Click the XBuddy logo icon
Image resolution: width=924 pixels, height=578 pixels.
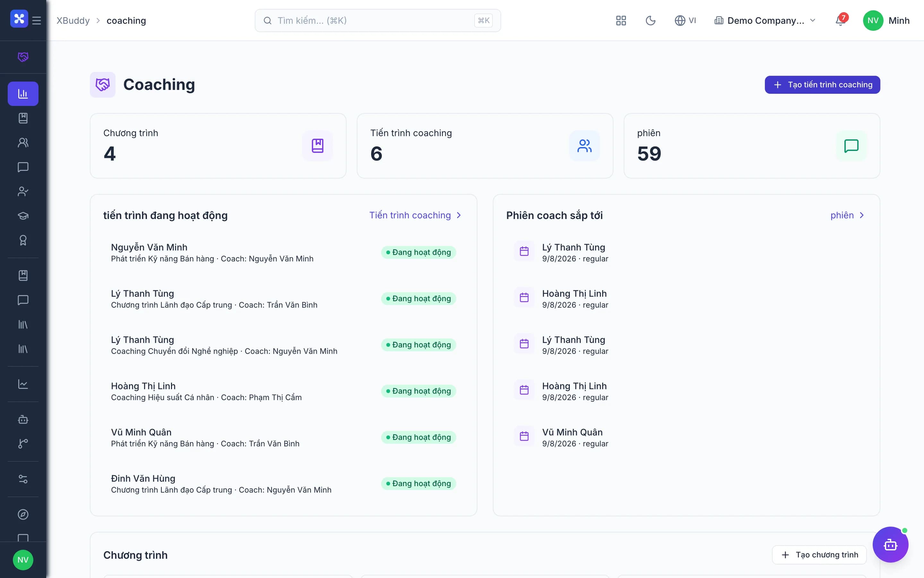(x=19, y=19)
